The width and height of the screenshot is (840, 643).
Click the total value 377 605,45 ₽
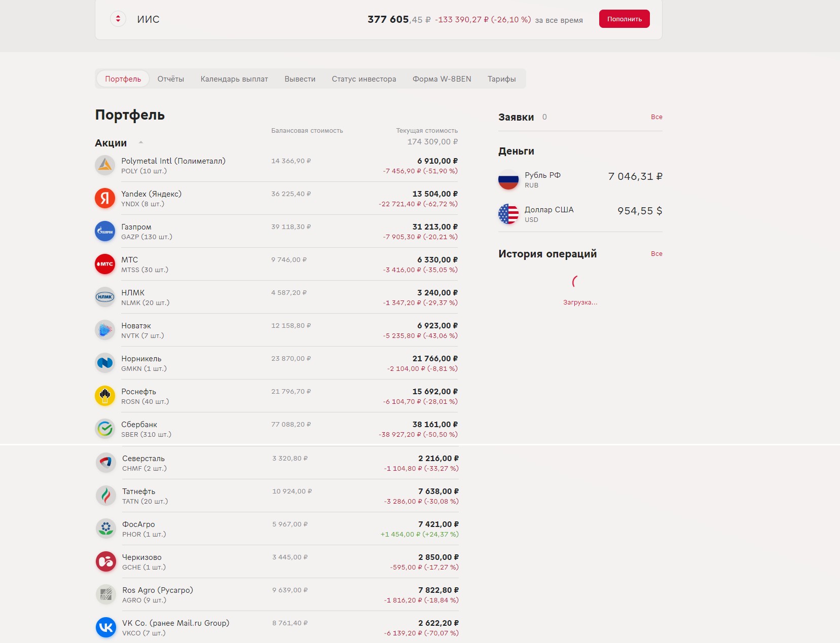click(x=399, y=19)
